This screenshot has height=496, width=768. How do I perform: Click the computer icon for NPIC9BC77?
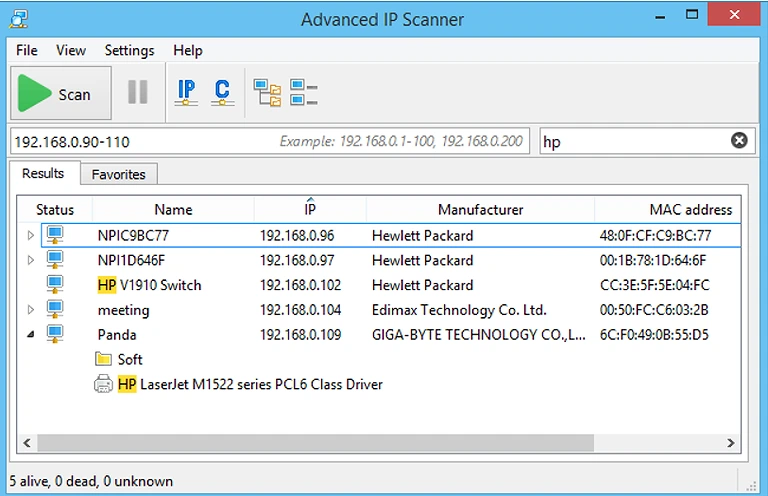tap(55, 235)
